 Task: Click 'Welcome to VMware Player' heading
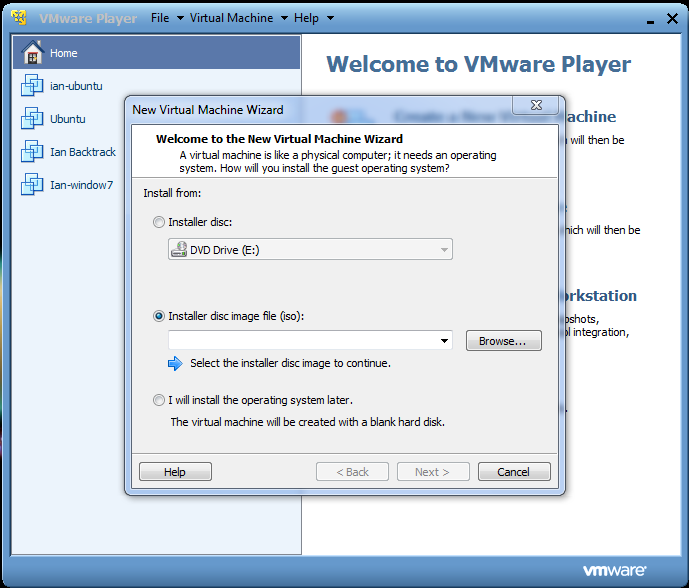(x=479, y=64)
